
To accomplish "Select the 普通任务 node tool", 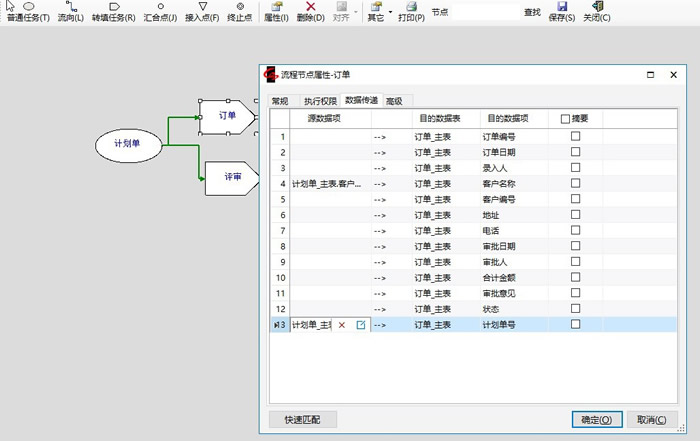I will tap(28, 12).
